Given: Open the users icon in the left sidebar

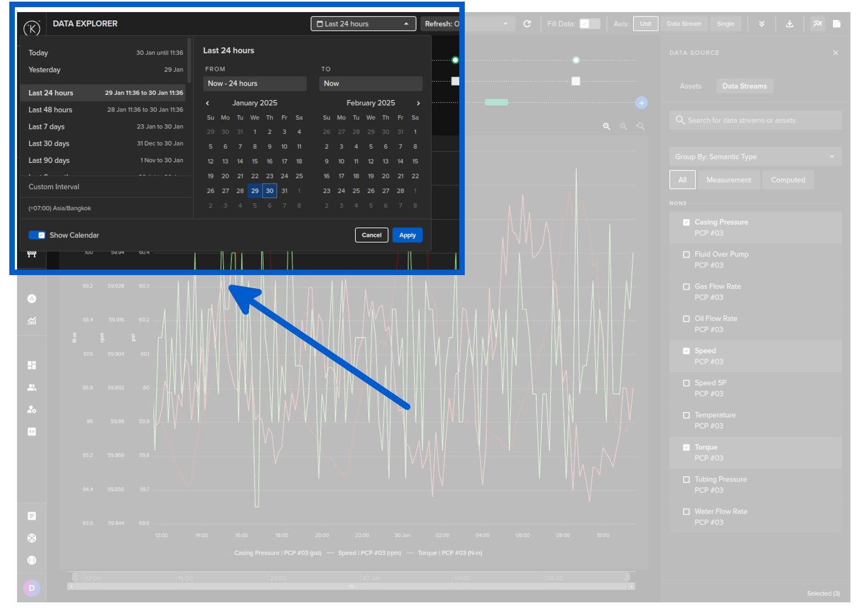Looking at the screenshot, I should tap(32, 388).
